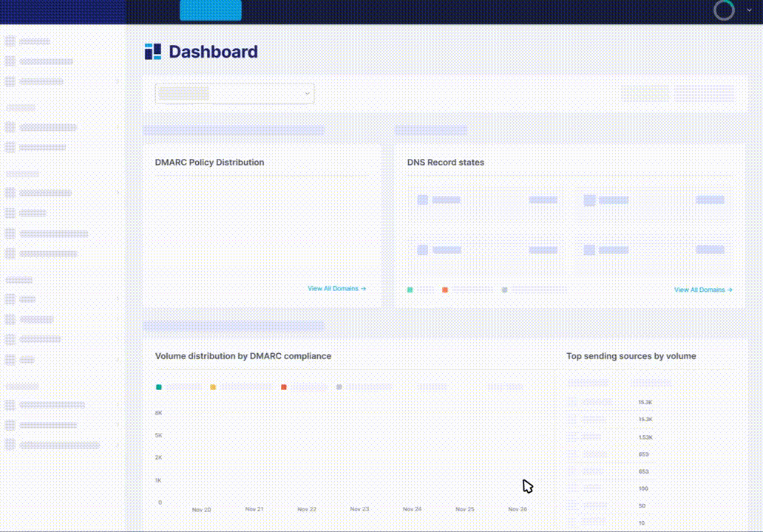Click top-right tile icon in DNS Record states
The image size is (763, 532).
point(589,199)
